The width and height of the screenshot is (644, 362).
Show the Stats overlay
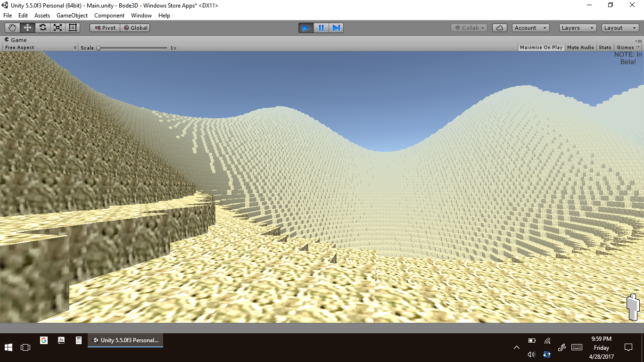(x=605, y=48)
